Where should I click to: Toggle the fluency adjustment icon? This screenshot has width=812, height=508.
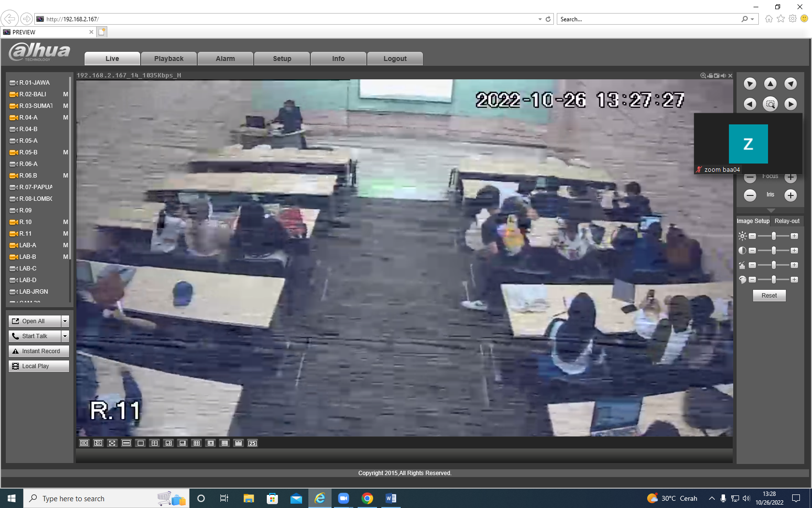click(98, 443)
